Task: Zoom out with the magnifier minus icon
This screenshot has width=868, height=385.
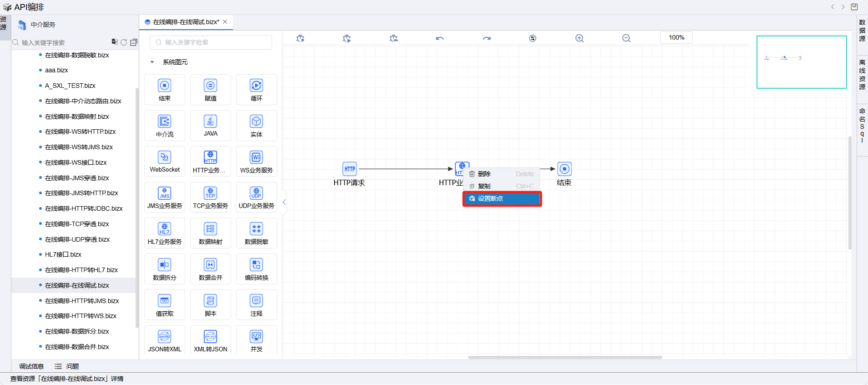Action: (x=626, y=38)
